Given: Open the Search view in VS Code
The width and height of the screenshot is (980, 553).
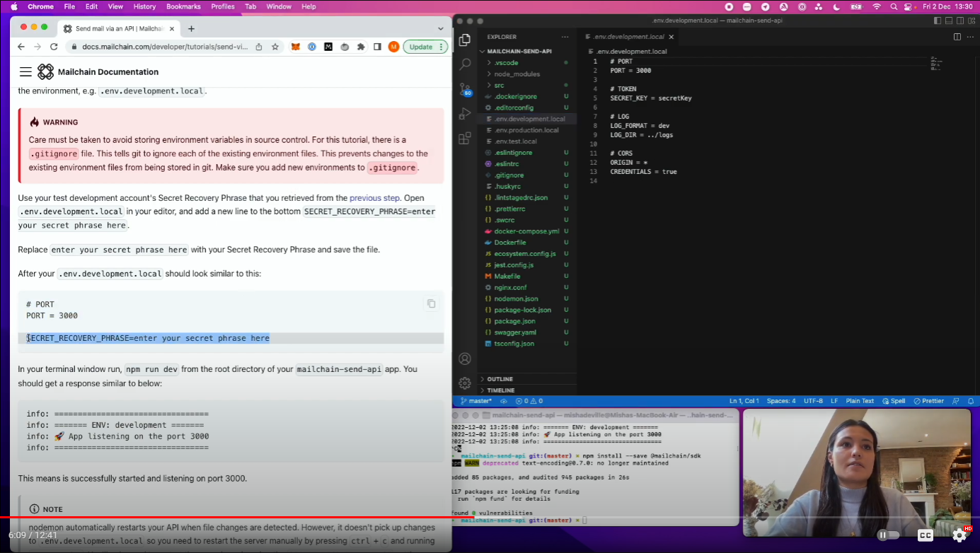Looking at the screenshot, I should click(x=465, y=64).
